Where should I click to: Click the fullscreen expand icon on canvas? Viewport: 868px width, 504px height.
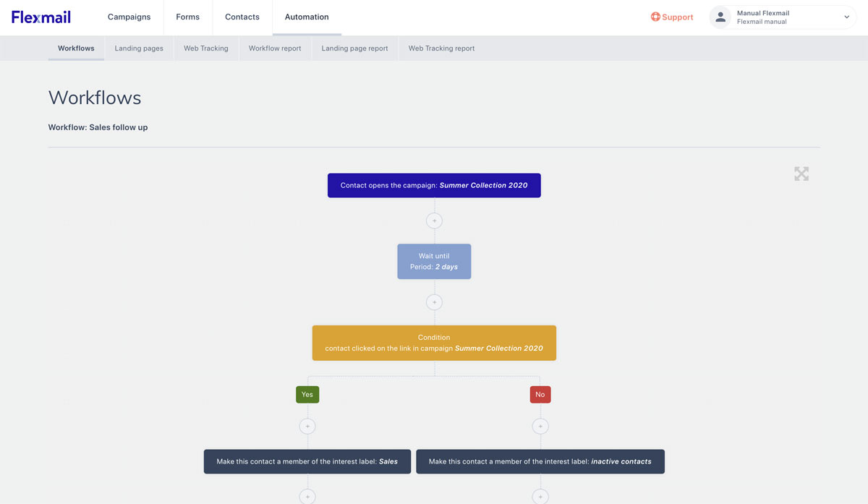click(x=801, y=174)
